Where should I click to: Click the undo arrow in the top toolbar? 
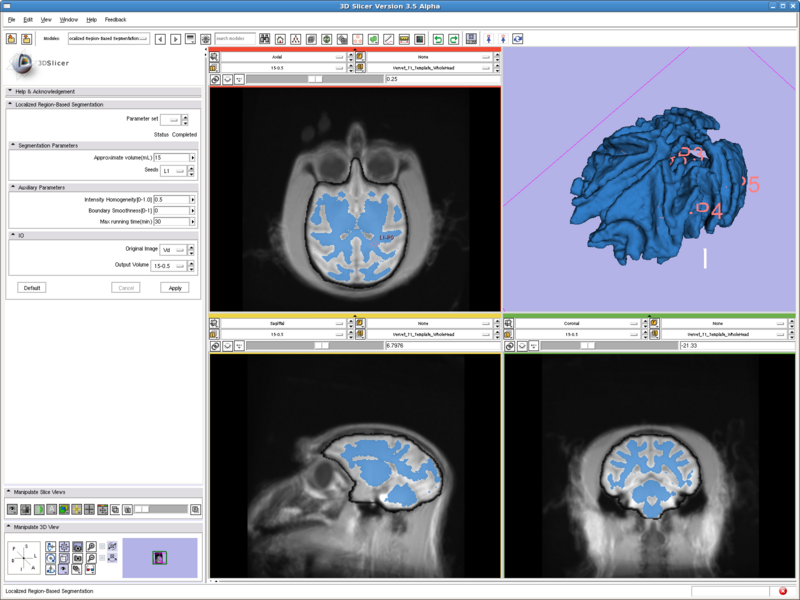[438, 39]
